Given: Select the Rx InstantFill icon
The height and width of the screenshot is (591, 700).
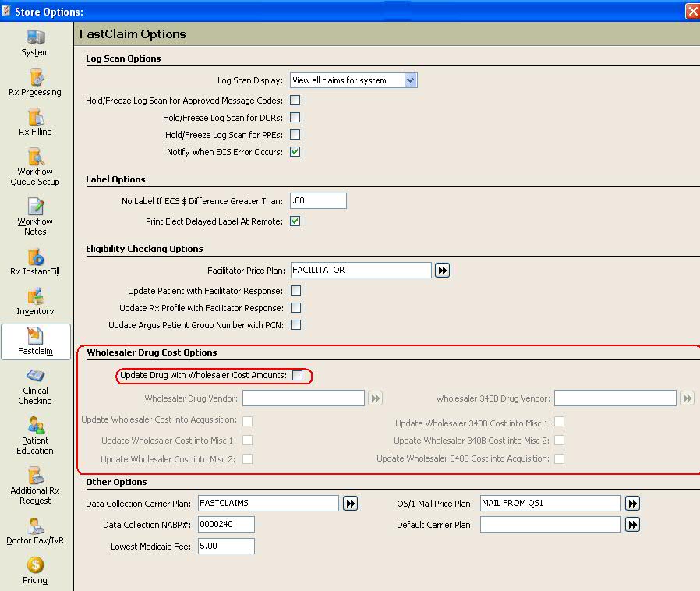Looking at the screenshot, I should point(35,257).
